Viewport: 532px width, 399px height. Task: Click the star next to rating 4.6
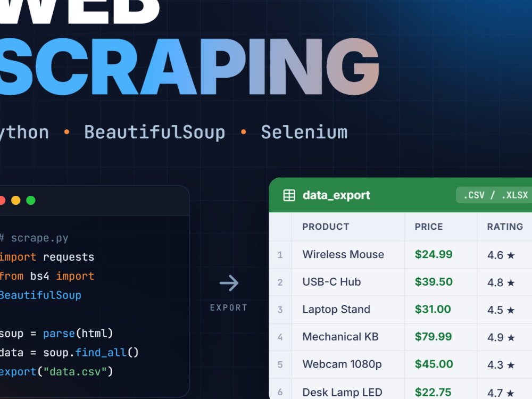click(511, 255)
